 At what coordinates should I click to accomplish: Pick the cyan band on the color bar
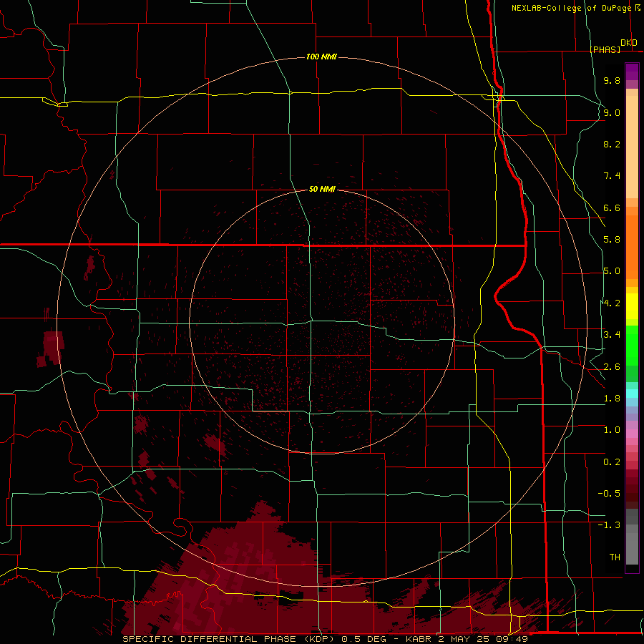(632, 394)
